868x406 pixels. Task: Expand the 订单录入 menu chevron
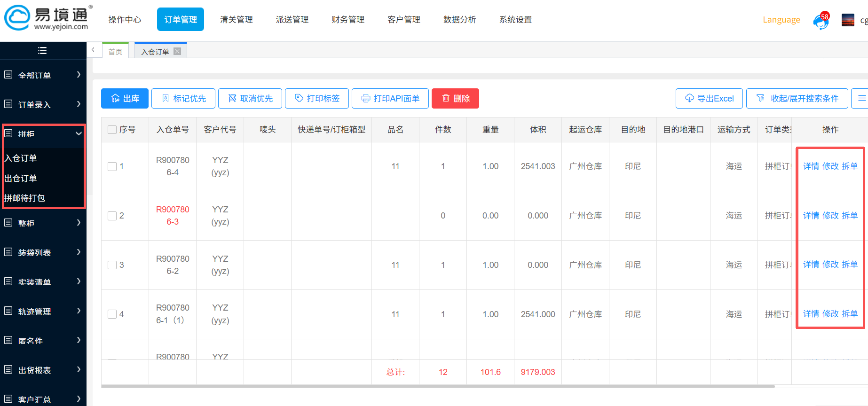[79, 104]
